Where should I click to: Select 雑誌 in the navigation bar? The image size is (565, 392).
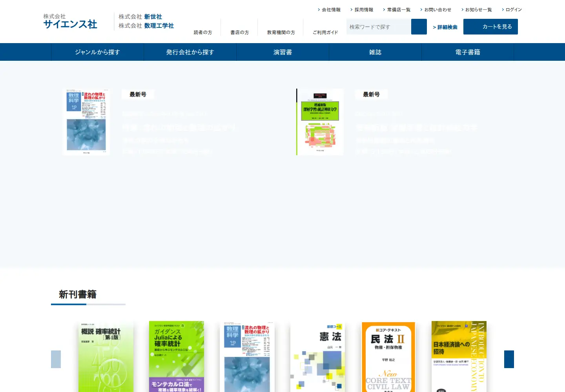coord(375,52)
